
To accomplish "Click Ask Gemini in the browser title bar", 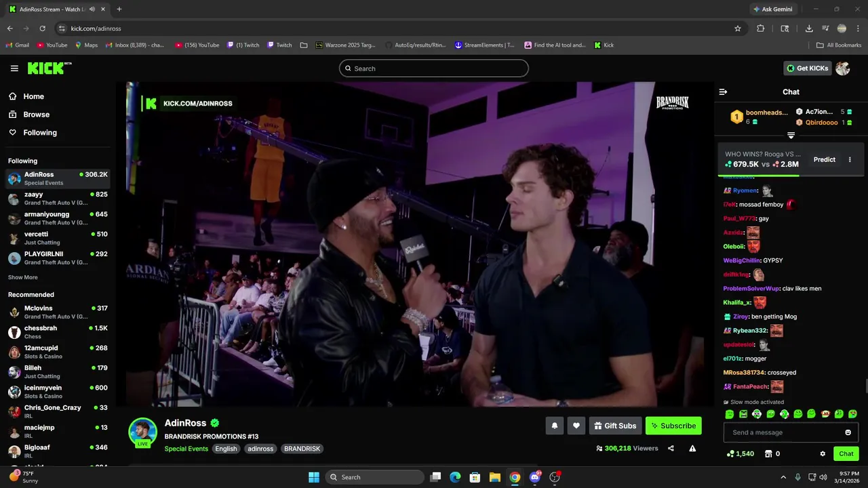I will (772, 9).
